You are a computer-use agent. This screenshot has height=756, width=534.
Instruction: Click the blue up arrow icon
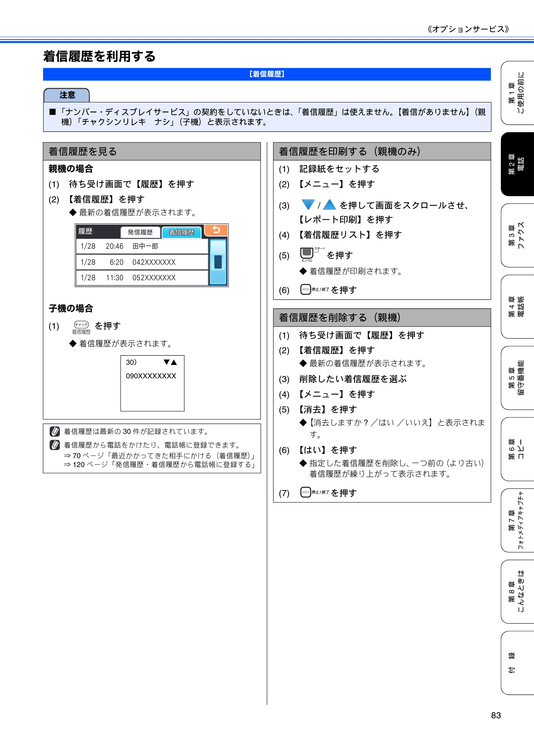click(x=329, y=205)
